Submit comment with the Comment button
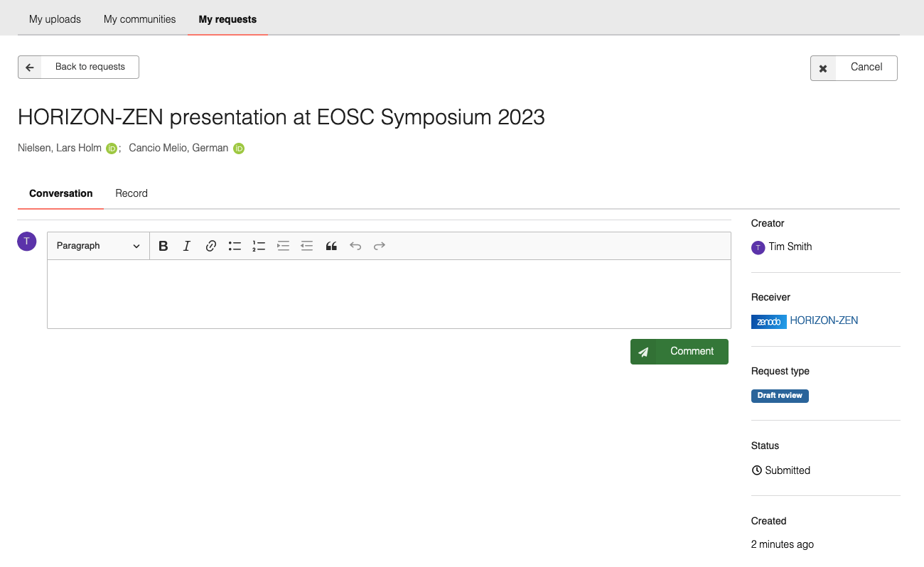This screenshot has width=924, height=567. click(679, 351)
